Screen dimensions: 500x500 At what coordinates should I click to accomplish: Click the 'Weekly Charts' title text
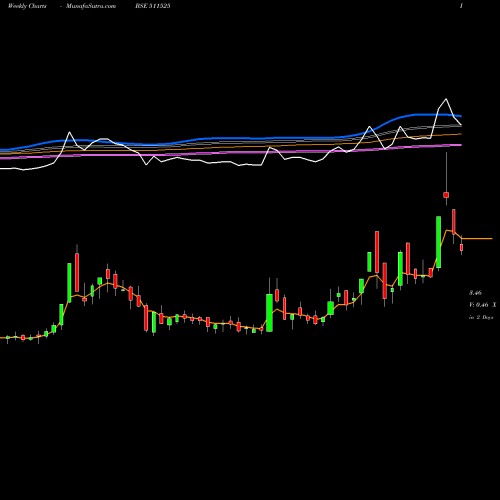[27, 6]
